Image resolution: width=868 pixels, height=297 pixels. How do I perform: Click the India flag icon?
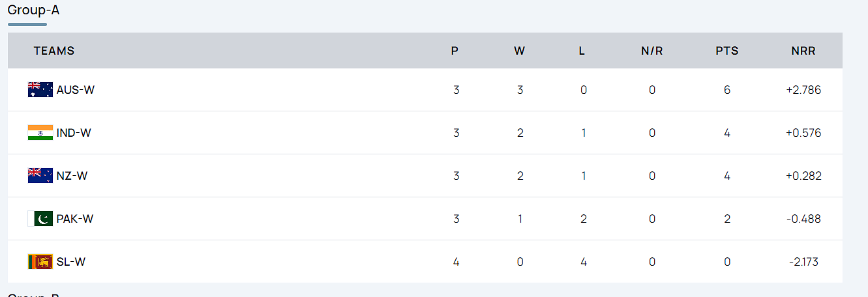(x=40, y=133)
